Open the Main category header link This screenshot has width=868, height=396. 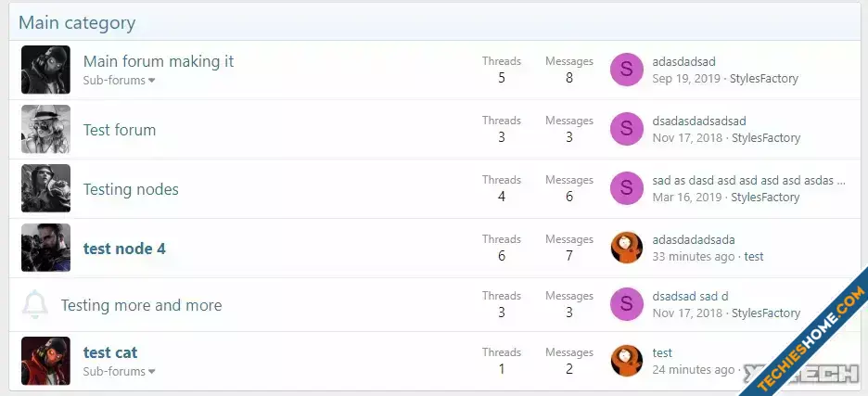click(77, 22)
